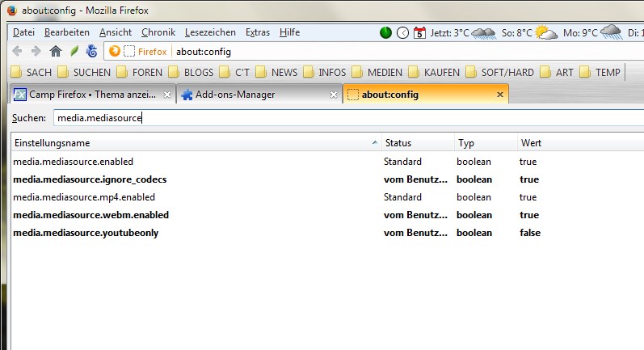644x350 pixels.
Task: Click the blue swirl toolbar icon
Action: pos(91,52)
